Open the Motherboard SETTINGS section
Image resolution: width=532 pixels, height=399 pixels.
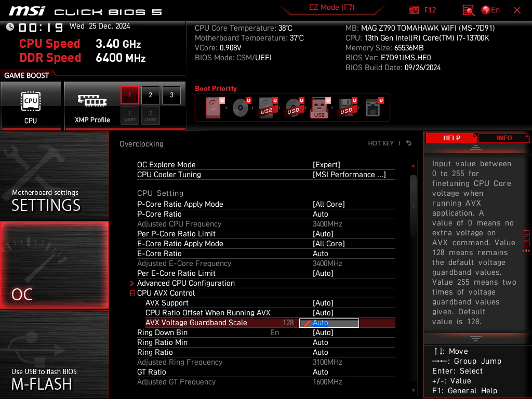(54, 176)
